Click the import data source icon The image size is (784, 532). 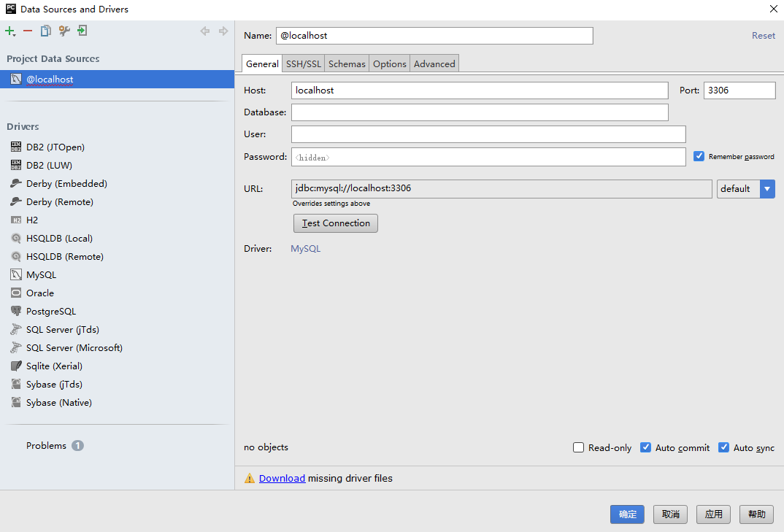point(82,31)
